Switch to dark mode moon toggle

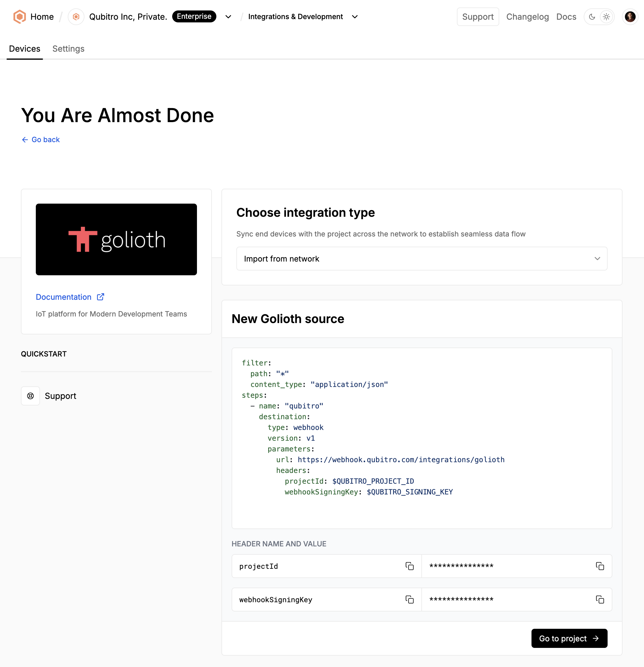click(592, 17)
